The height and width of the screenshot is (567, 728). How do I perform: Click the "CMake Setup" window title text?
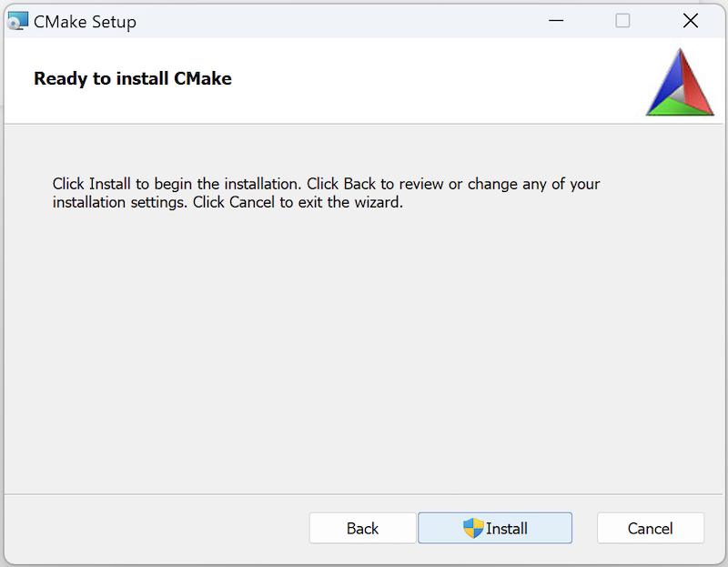[85, 22]
